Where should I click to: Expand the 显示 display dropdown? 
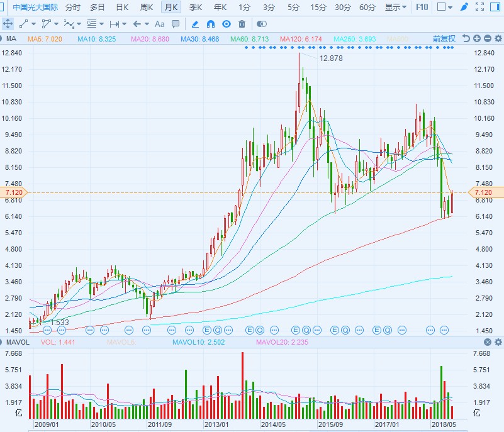(x=395, y=8)
